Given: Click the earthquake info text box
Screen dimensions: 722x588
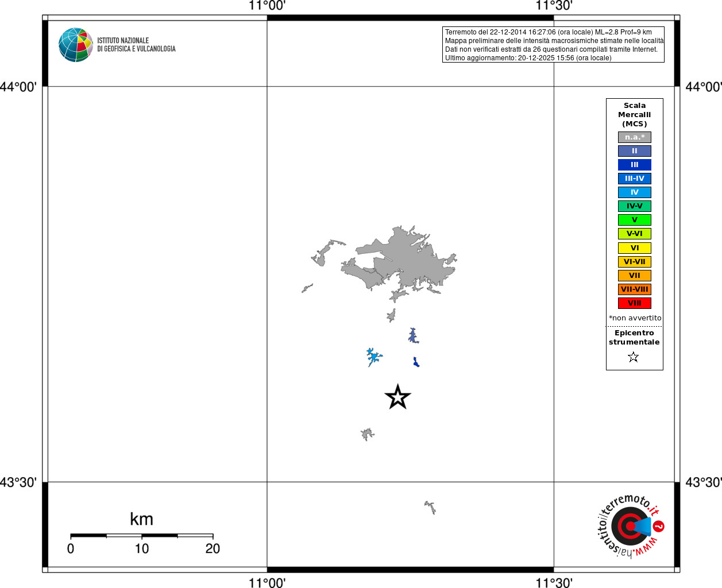Looking at the screenshot, I should [x=553, y=45].
